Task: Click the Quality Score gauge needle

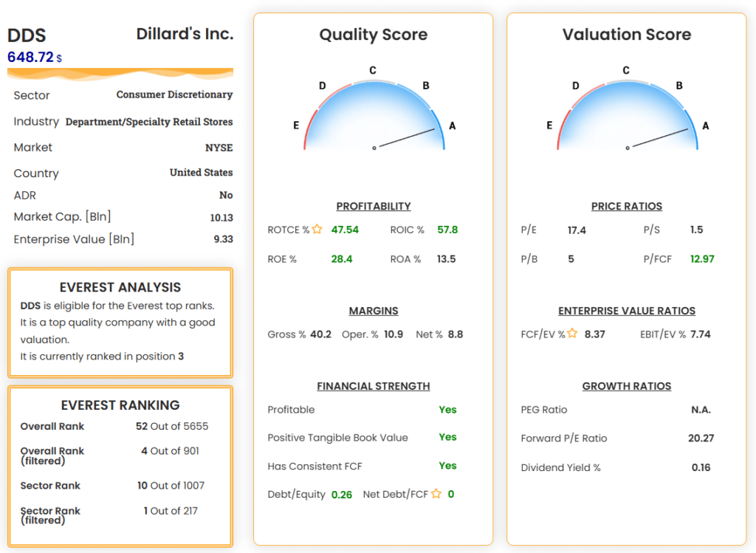Action: point(405,139)
